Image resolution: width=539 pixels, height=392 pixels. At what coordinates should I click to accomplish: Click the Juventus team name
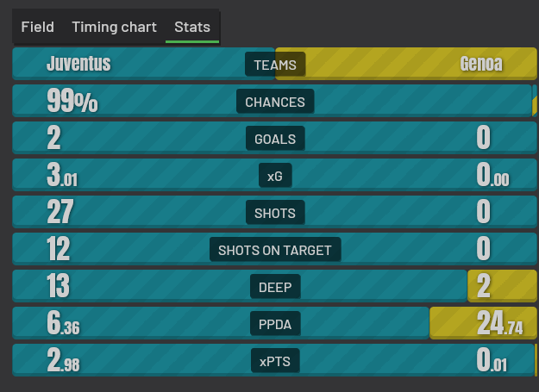[x=78, y=64]
